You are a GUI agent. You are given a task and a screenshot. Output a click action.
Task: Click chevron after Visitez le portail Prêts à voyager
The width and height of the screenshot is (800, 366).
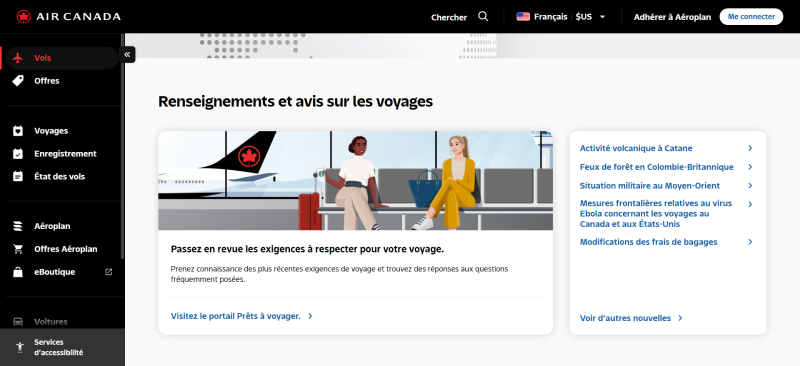[310, 316]
